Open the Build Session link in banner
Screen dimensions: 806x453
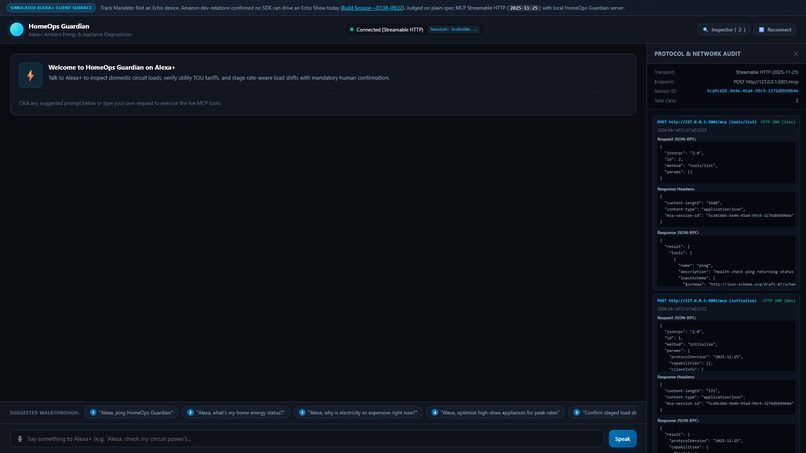point(372,8)
